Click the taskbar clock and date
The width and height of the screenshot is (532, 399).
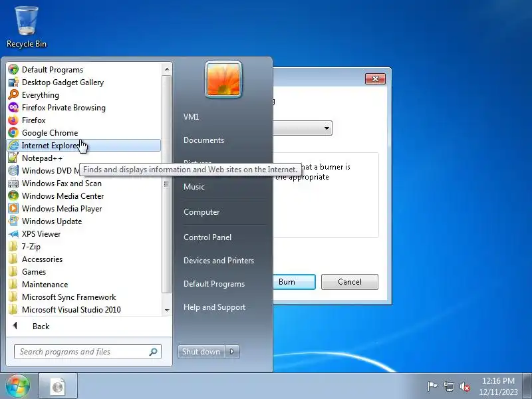coord(498,386)
